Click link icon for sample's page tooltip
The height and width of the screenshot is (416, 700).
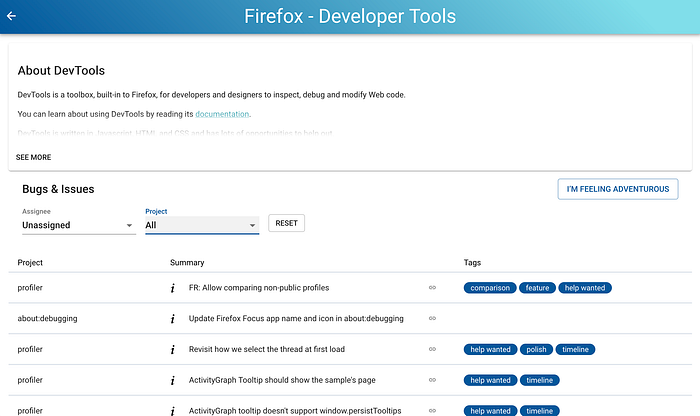(x=432, y=380)
